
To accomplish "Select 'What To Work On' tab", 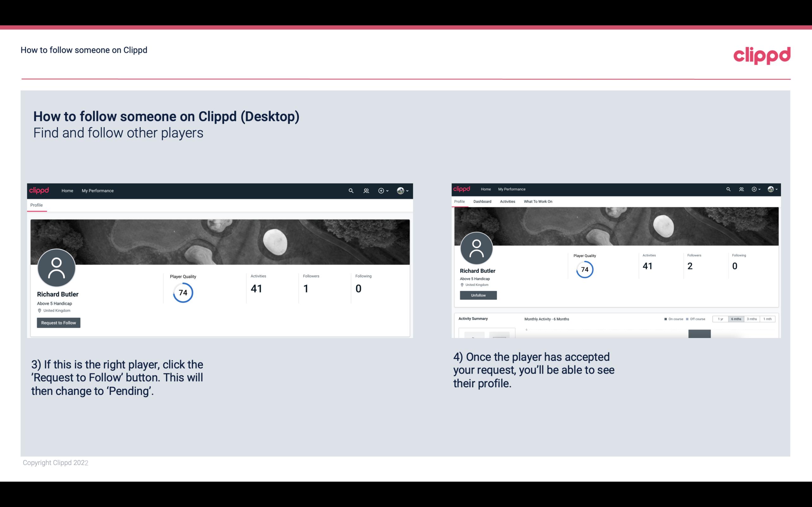I will (537, 202).
